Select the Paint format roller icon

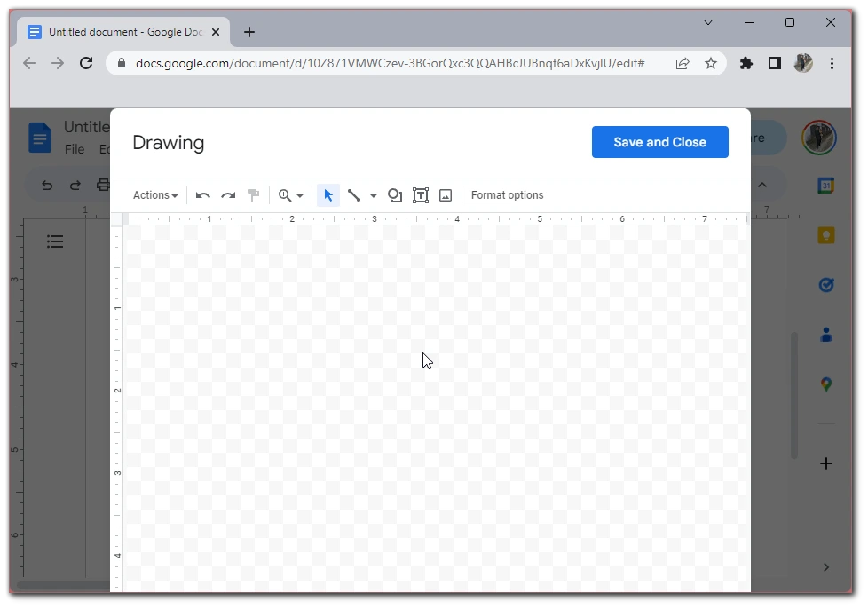pyautogui.click(x=253, y=195)
